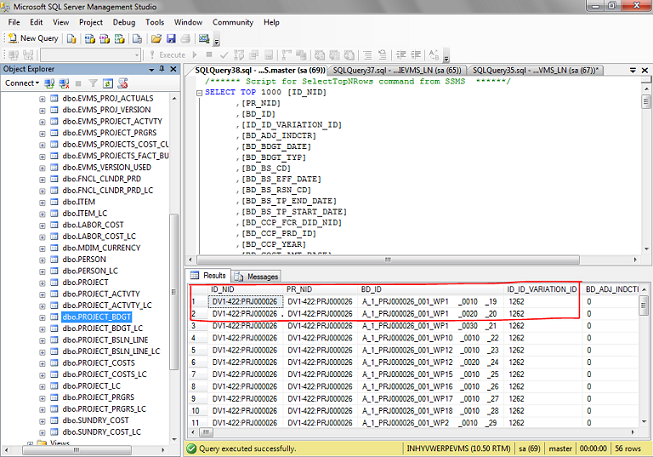
Task: Close the Object Explorer panel
Action: (x=171, y=69)
